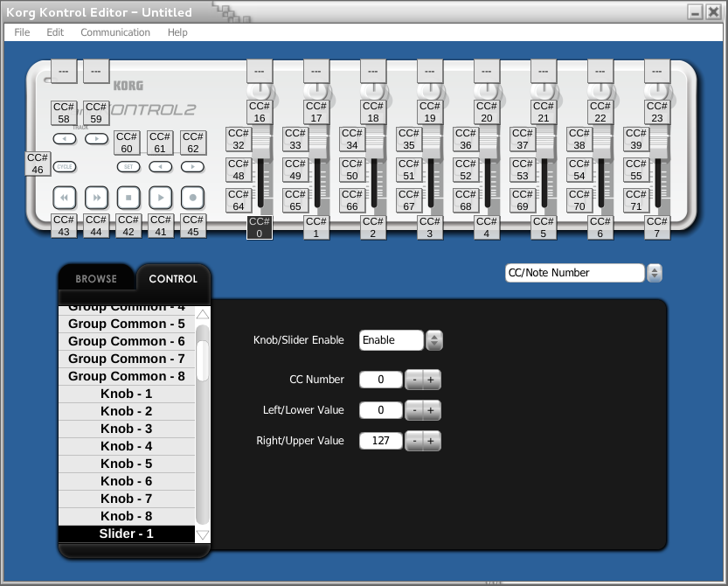
Task: Switch to the BROWSE tab
Action: coord(96,278)
